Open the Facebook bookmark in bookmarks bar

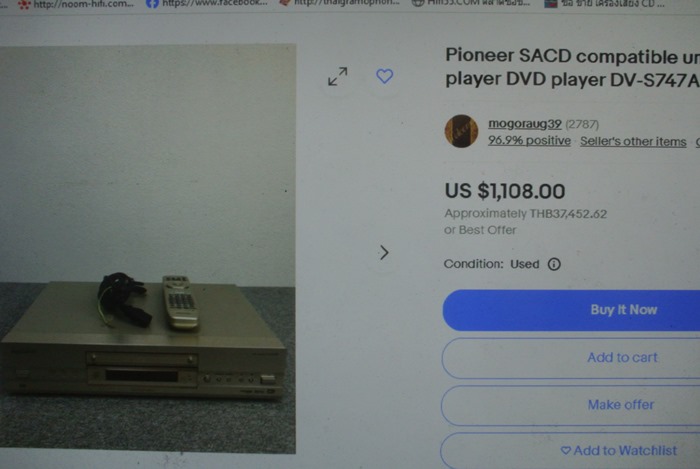[x=207, y=4]
